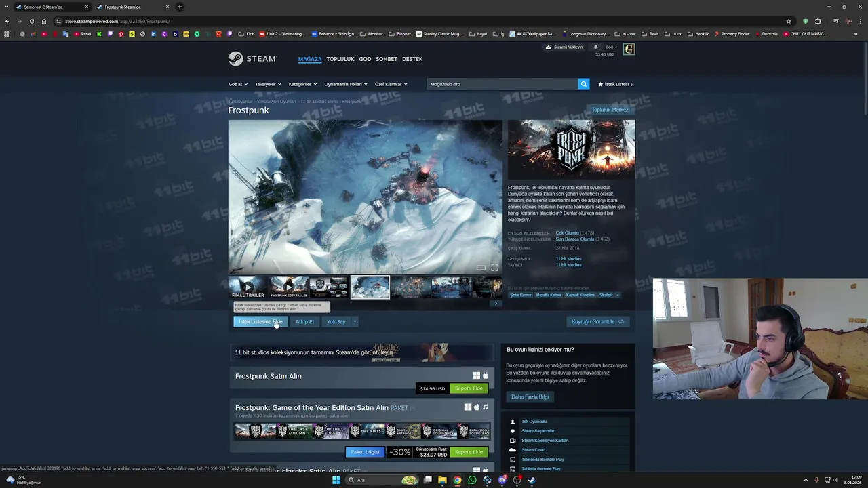Image resolution: width=868 pixels, height=488 pixels.
Task: Open Windows Start menu on taskbar
Action: click(x=336, y=480)
